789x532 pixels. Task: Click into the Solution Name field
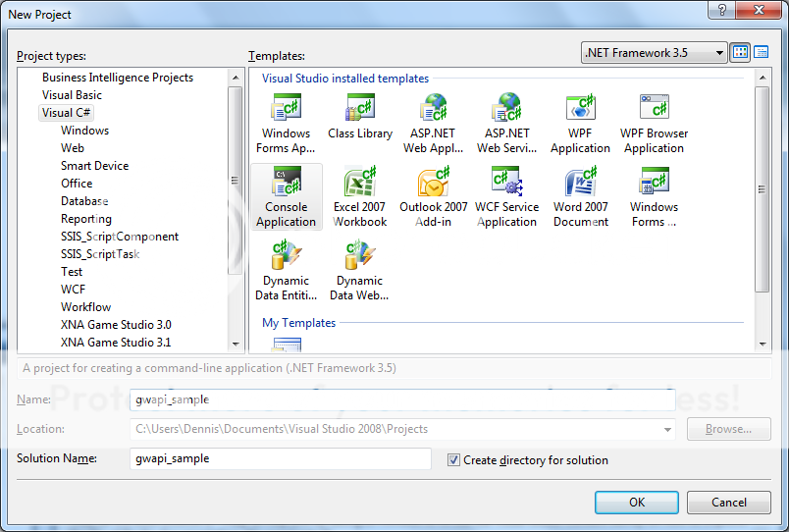tap(281, 458)
